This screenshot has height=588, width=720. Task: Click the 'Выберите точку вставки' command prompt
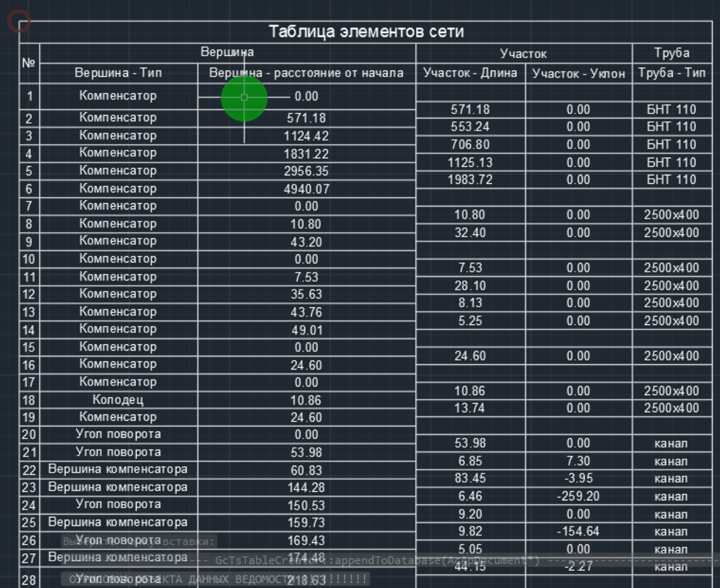coord(139,541)
